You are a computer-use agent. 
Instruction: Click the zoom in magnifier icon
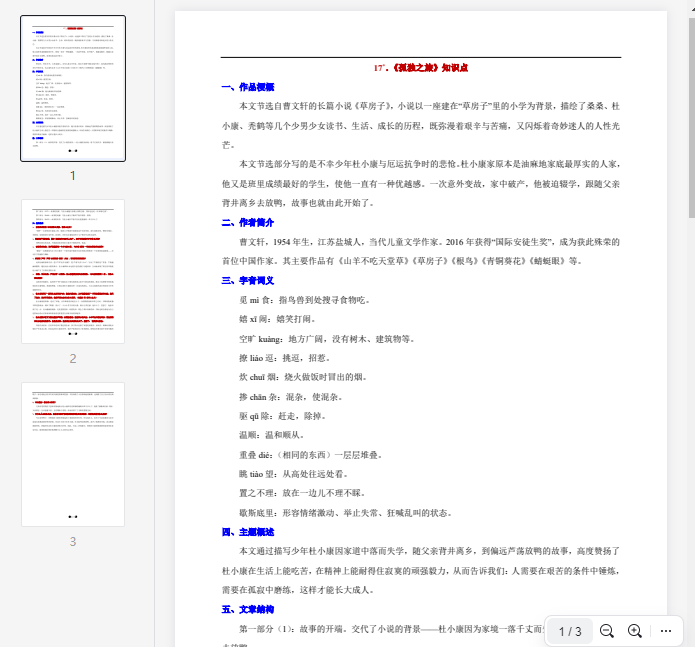(x=635, y=631)
